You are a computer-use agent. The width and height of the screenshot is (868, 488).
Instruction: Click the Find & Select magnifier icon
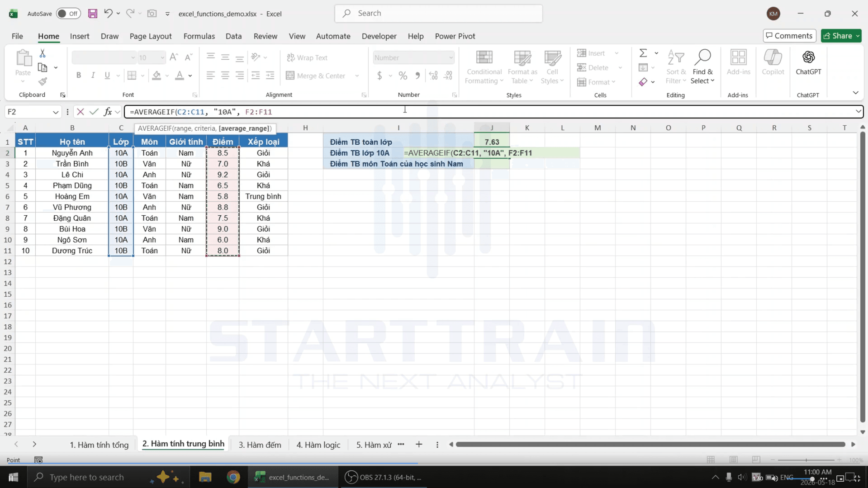(x=702, y=57)
